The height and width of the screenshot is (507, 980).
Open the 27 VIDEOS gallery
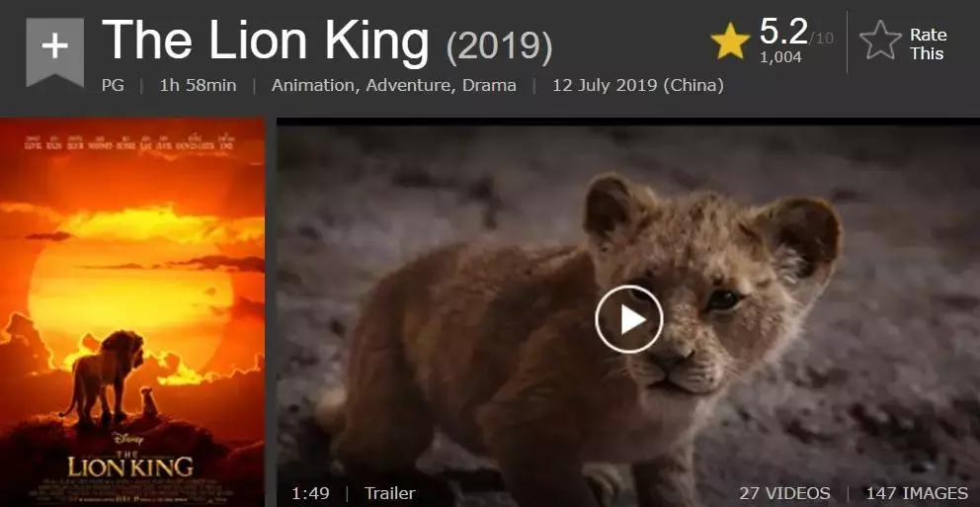pyautogui.click(x=785, y=493)
